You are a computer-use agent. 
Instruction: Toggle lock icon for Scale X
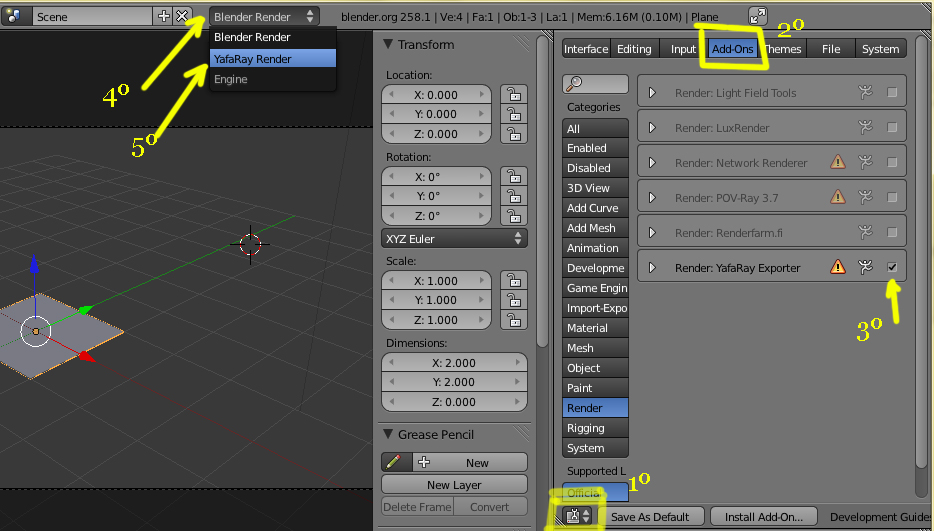click(x=513, y=280)
